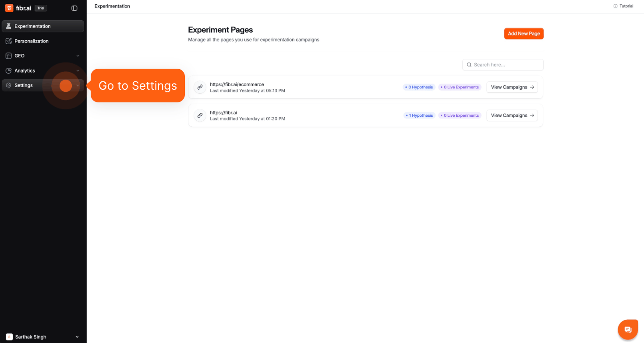This screenshot has width=644, height=343.
Task: Open the GEO sidebar section
Action: (43, 56)
